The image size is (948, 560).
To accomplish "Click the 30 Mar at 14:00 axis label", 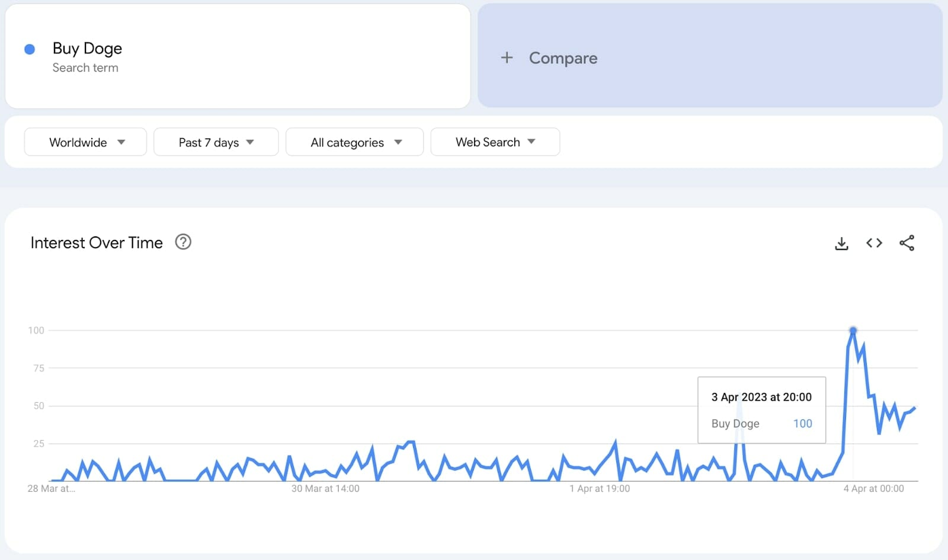I will (325, 489).
